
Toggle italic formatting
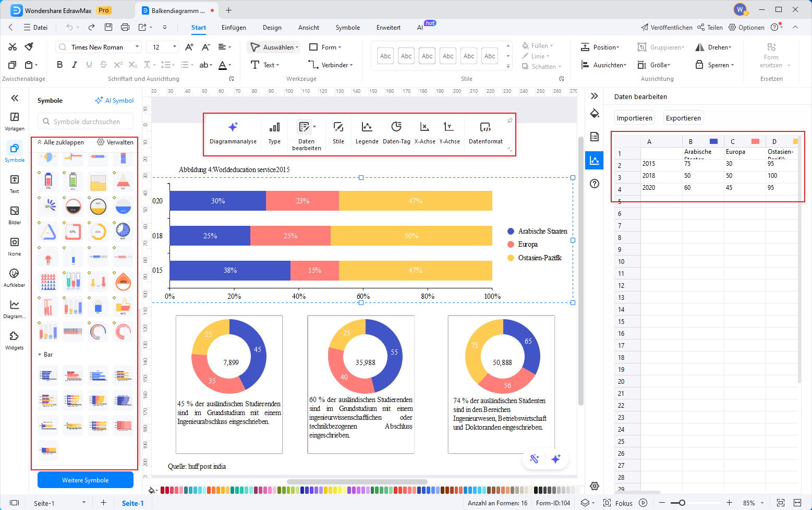74,65
